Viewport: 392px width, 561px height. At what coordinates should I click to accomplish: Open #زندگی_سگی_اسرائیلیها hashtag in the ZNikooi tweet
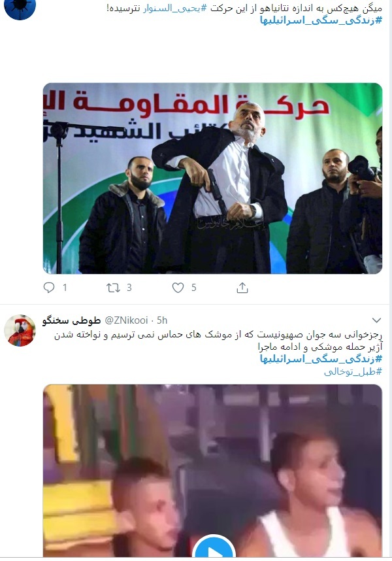(321, 359)
